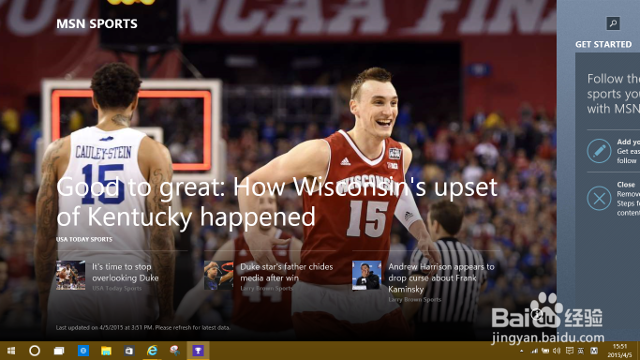Click the Duke star's father story thumbnail
Image resolution: width=640 pixels, height=360 pixels.
coord(219,276)
